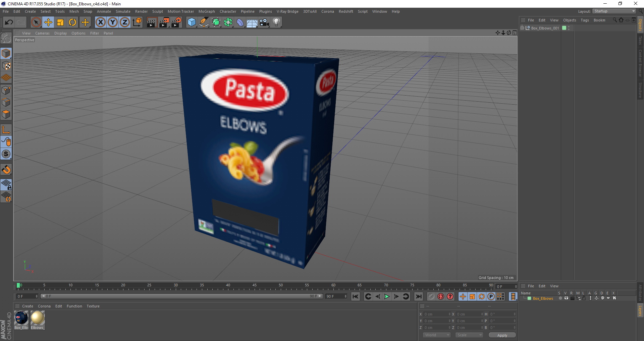Screen dimensions: 644x341
Task: Go to the end of the animation
Action: coord(418,296)
